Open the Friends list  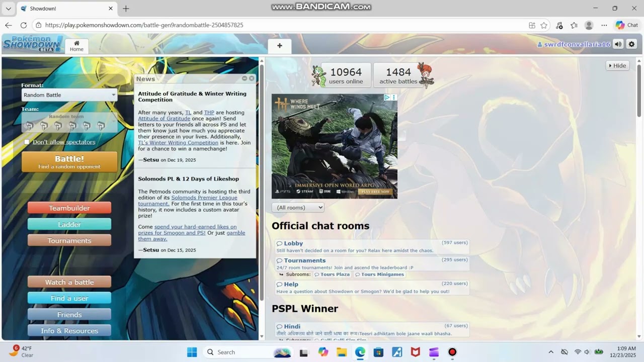(x=69, y=314)
